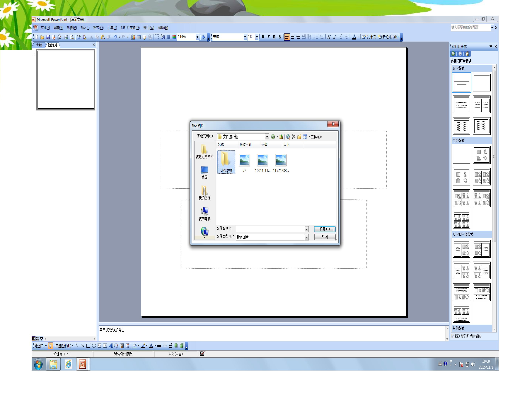Toggle italic formatting button
The width and height of the screenshot is (532, 399).
(268, 37)
